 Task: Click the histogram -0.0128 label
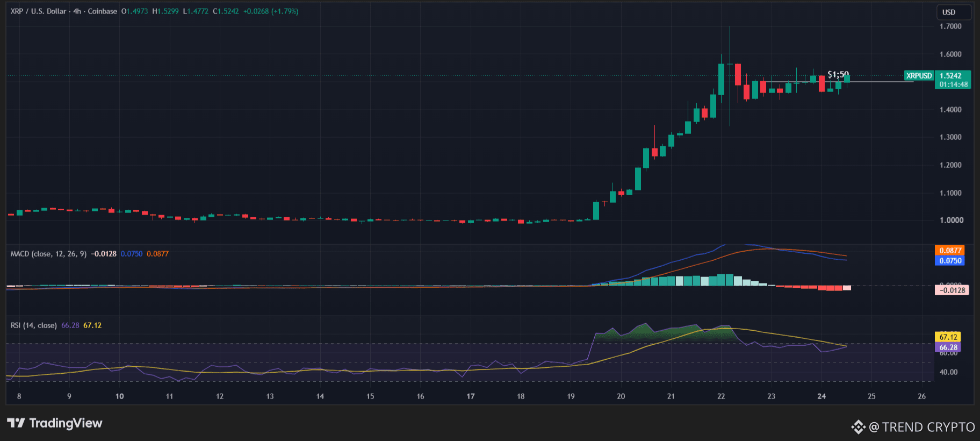[x=952, y=290]
